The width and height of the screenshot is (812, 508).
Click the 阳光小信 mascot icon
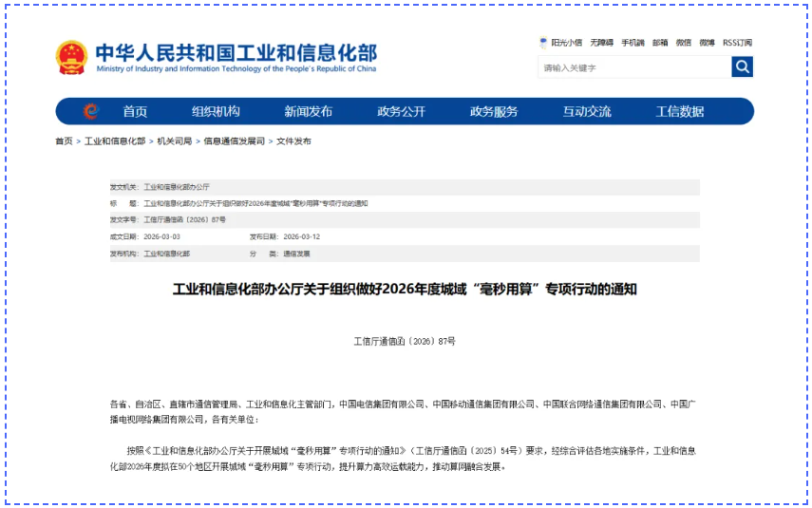(544, 43)
